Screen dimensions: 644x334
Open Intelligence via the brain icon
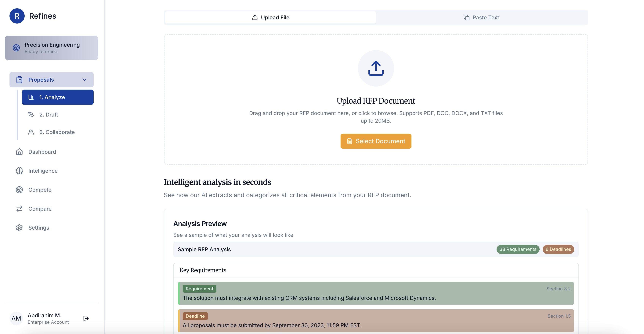[x=19, y=171]
